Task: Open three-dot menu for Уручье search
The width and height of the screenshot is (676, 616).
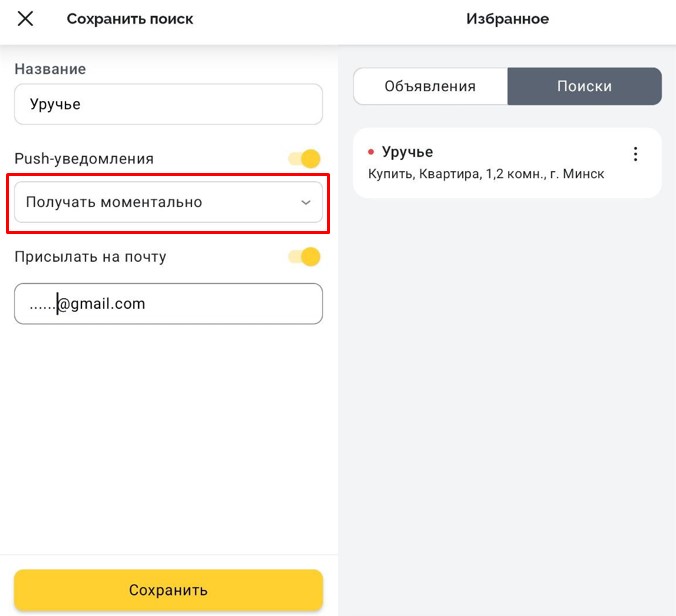Action: pos(634,154)
